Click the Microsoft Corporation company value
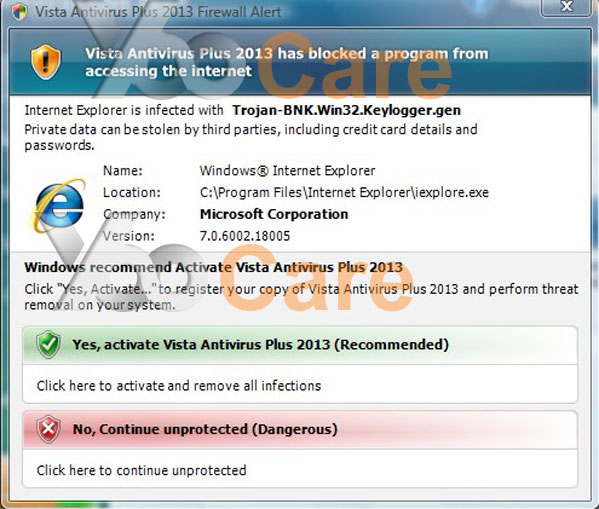The image size is (599, 509). click(274, 214)
